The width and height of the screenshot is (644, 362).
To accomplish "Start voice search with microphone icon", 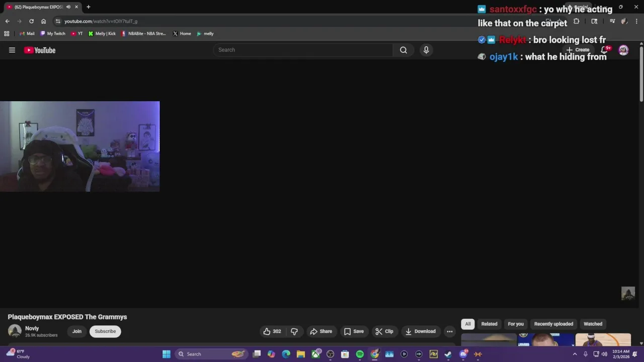I will [x=426, y=50].
